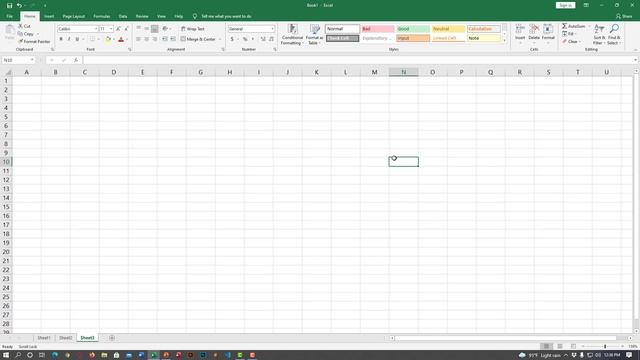Open the font name dropdown
Viewport: 640px width, 360px height.
[96, 29]
